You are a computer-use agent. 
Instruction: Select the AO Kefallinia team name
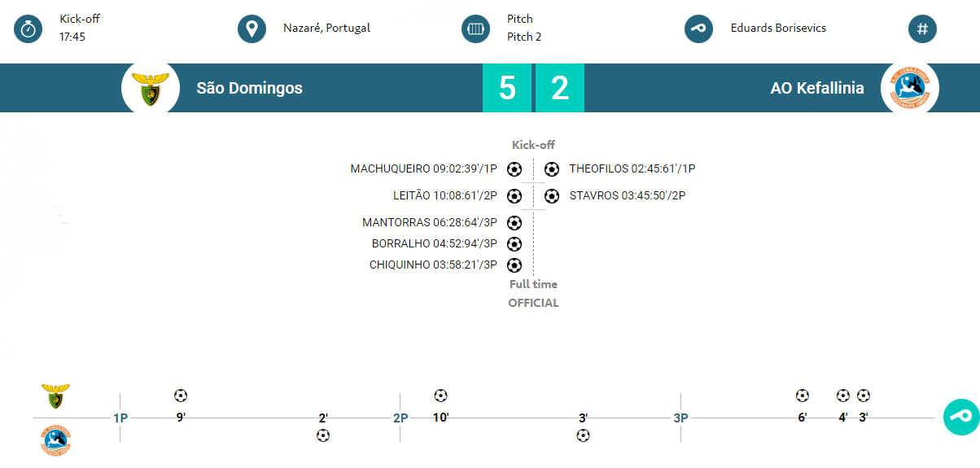817,88
